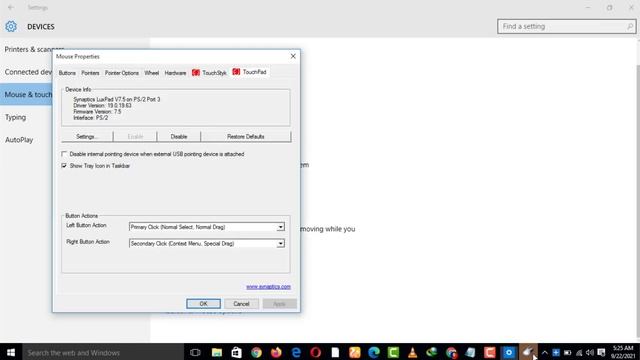
Task: Toggle disable internal pointing device with USB checkbox
Action: (x=64, y=154)
